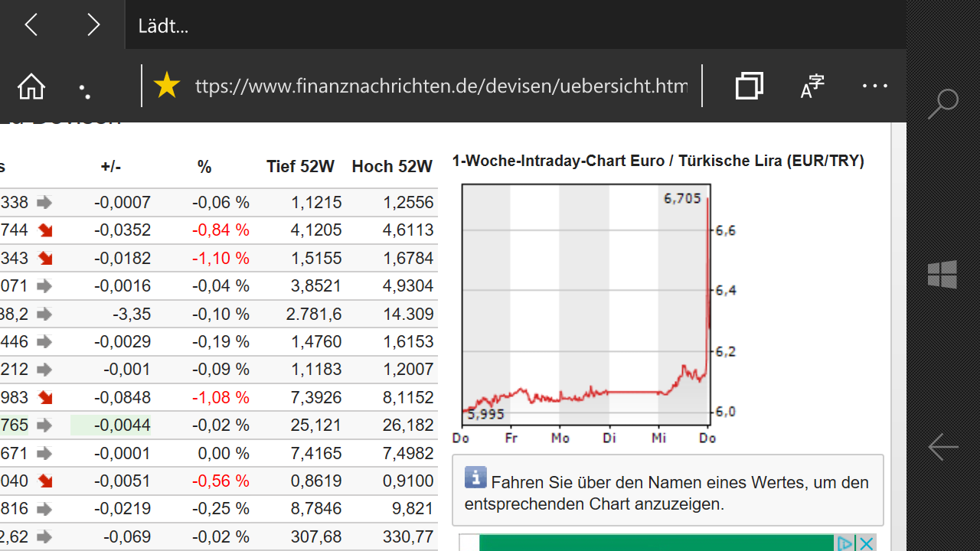Click the EUR/TRY intraday chart
This screenshot has width=980, height=551.
[x=586, y=306]
